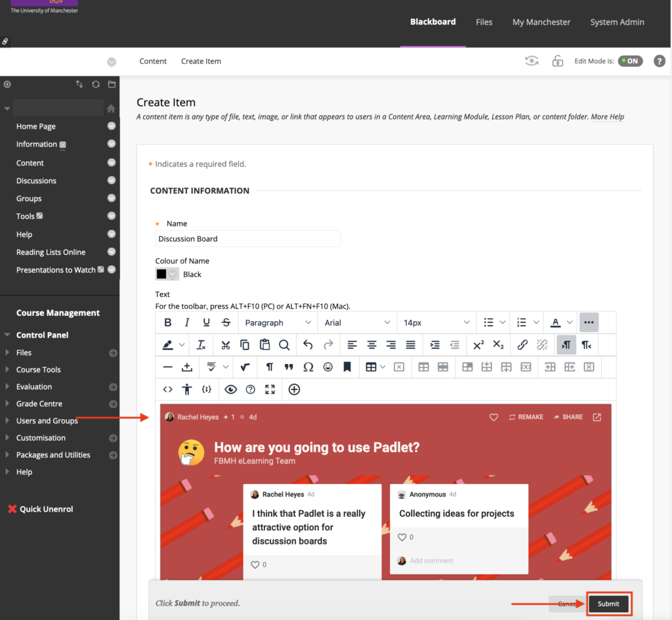Screen dimensions: 672x620
Task: Click SHARE on the Padlet
Action: click(568, 417)
